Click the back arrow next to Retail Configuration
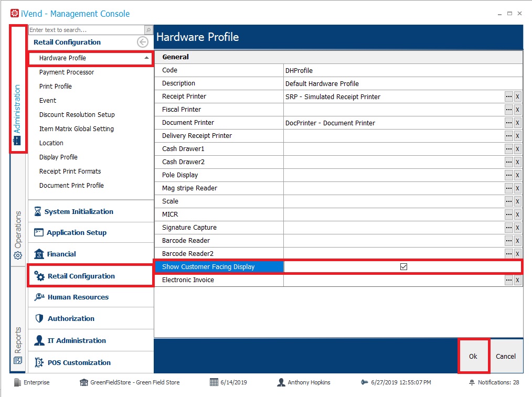532x397 pixels. [x=143, y=42]
